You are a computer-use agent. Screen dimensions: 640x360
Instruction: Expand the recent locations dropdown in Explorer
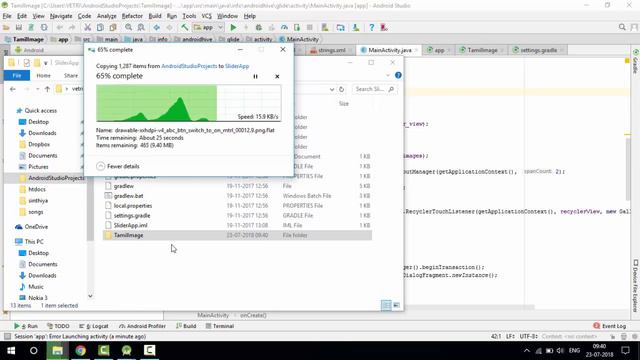pos(38,89)
